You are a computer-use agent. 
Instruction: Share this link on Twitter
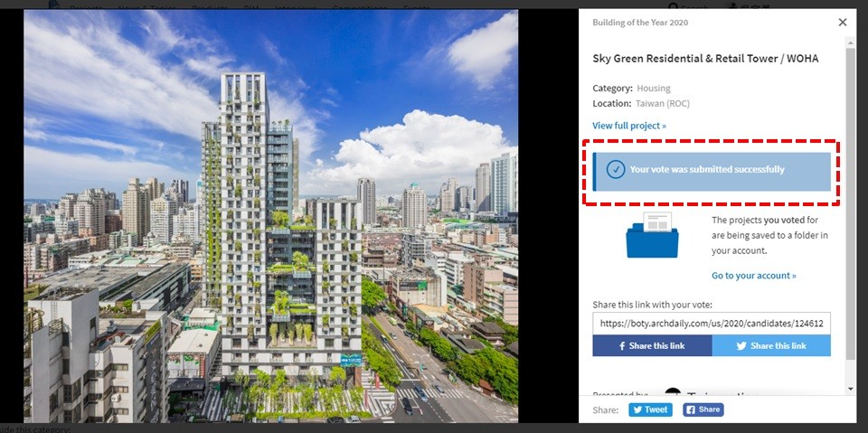pyautogui.click(x=771, y=345)
